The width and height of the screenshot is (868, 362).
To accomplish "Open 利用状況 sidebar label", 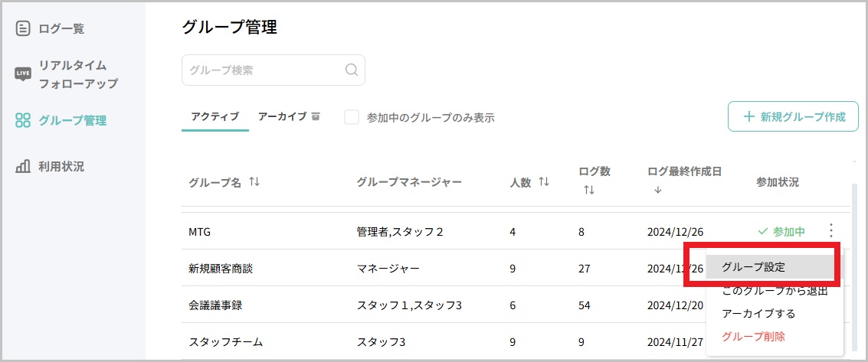I will point(61,166).
